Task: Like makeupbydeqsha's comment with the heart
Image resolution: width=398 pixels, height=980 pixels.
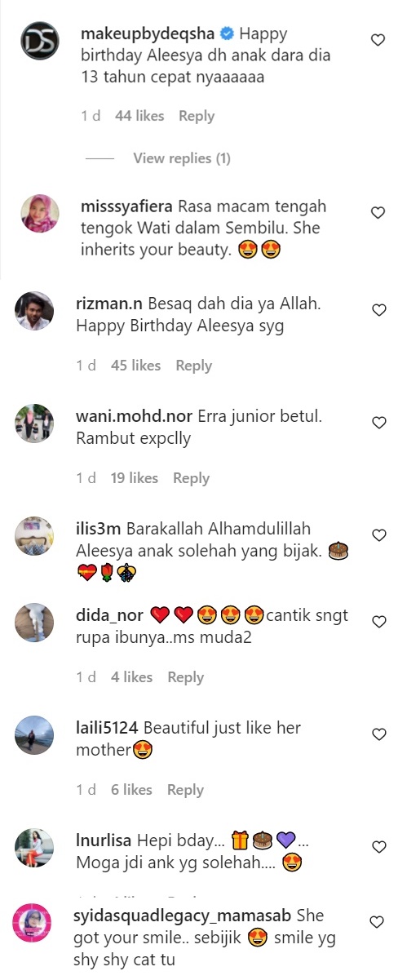Action: point(378,40)
